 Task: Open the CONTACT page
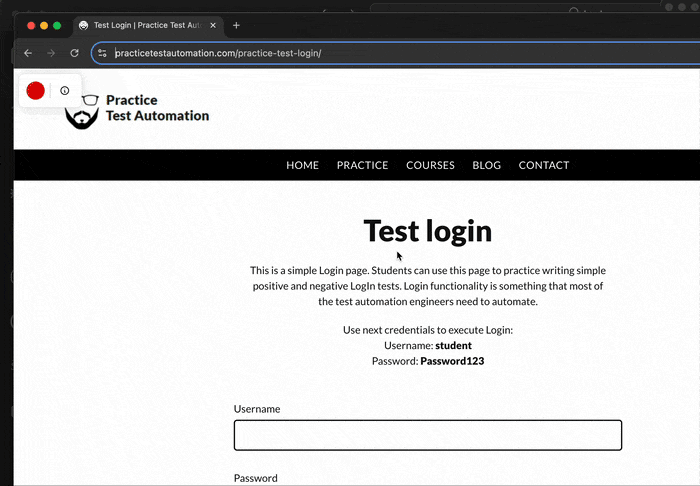543,165
